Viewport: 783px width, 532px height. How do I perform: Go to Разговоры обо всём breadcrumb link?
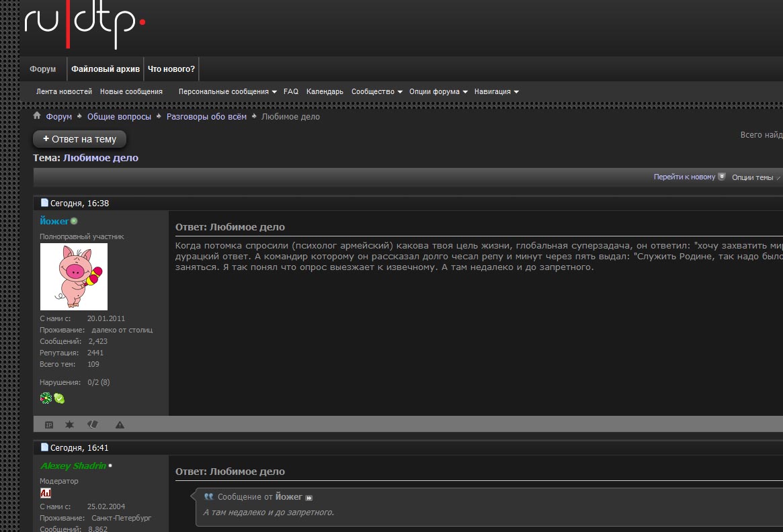coord(206,117)
